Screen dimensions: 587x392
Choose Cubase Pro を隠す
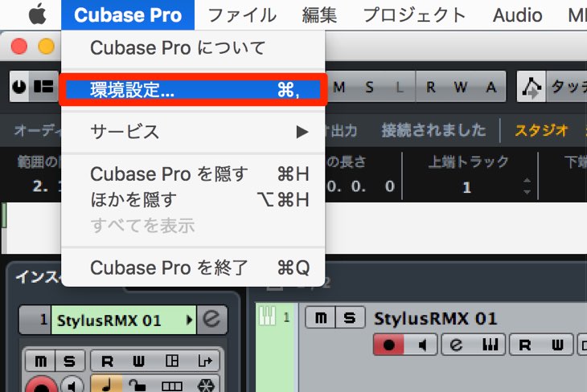click(193, 174)
